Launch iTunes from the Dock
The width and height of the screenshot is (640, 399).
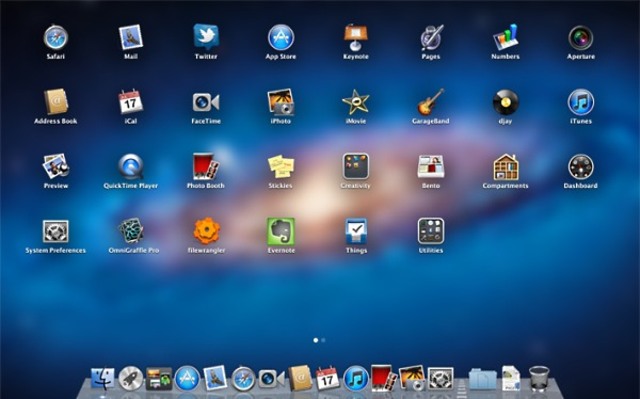coord(356,378)
